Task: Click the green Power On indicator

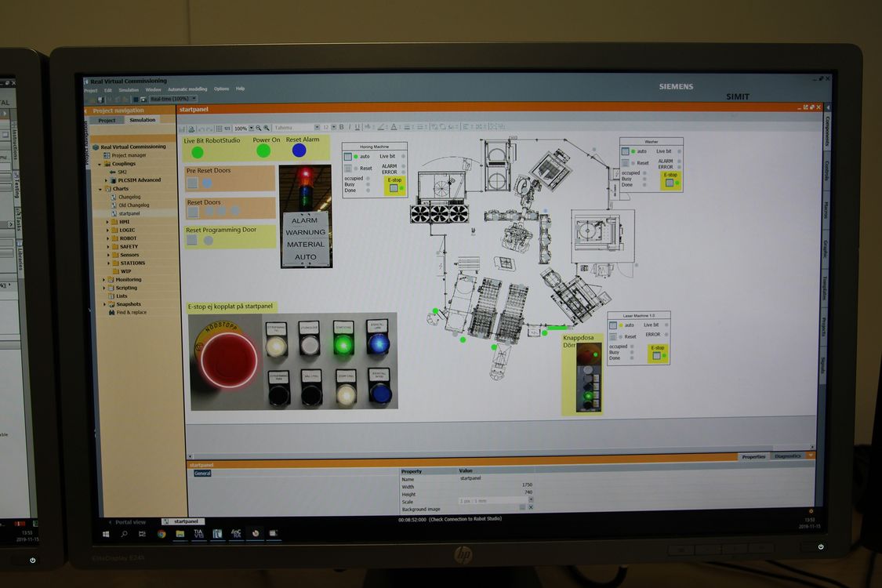Action: coord(263,151)
